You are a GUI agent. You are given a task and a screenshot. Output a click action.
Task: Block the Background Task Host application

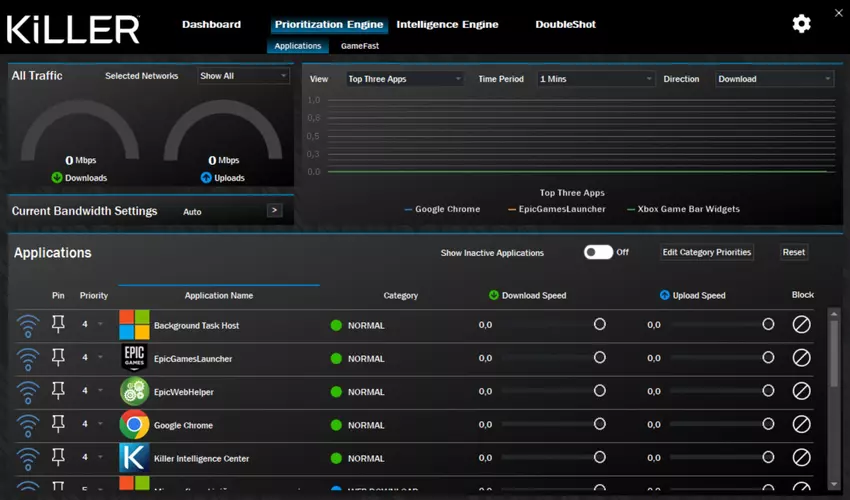801,325
